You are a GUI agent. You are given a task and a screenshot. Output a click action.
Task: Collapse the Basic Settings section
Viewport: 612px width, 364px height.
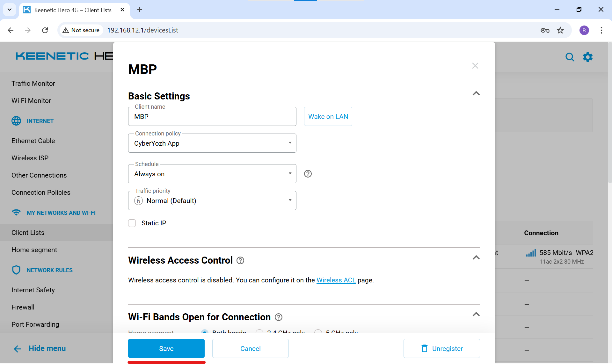click(x=476, y=93)
